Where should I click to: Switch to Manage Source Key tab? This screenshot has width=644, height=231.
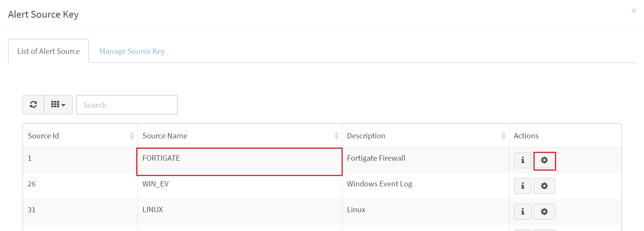click(132, 51)
